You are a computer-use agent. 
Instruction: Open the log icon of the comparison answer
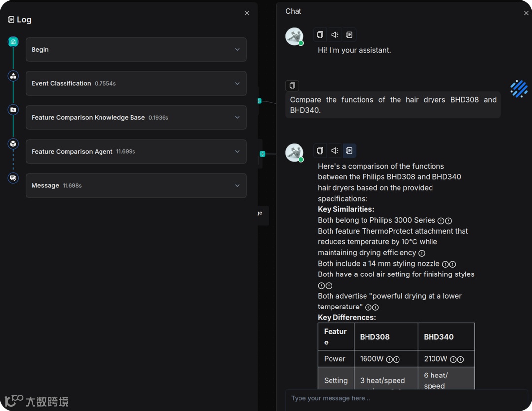[x=349, y=151]
